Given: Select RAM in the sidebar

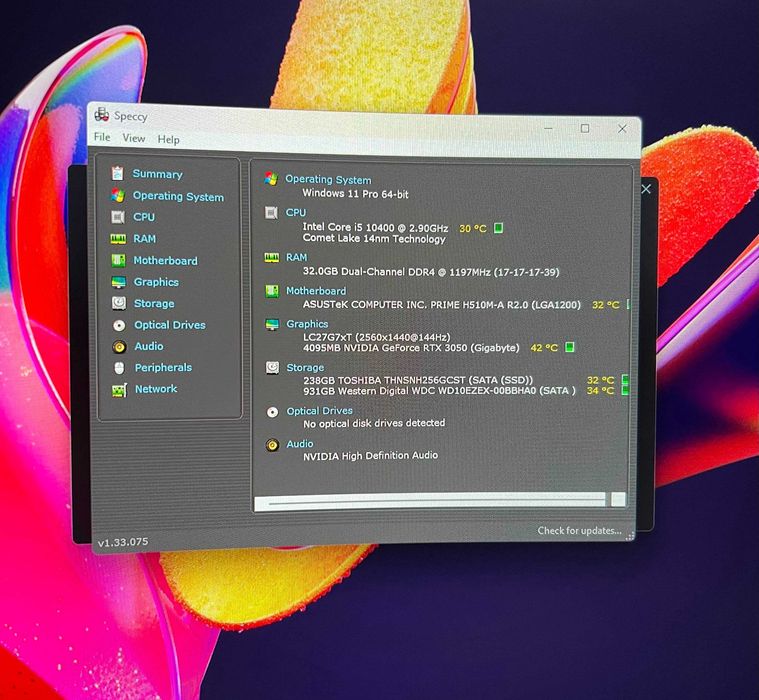Looking at the screenshot, I should (145, 239).
